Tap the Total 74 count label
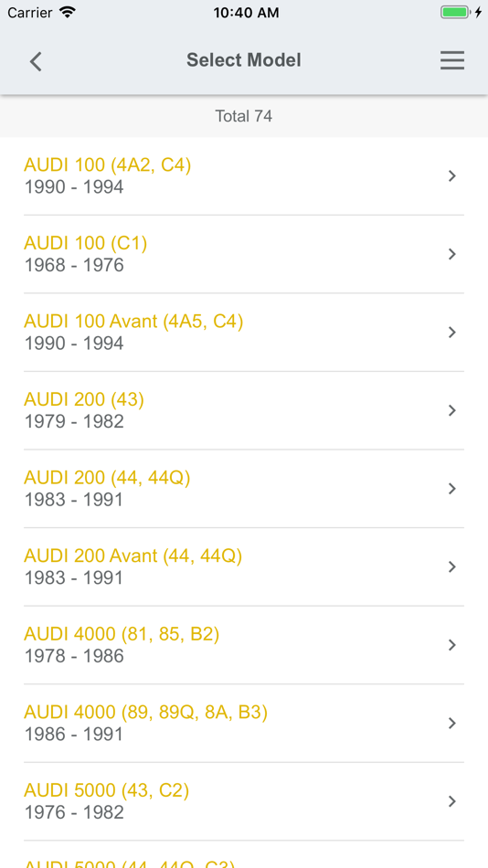488x868 pixels. (x=244, y=116)
